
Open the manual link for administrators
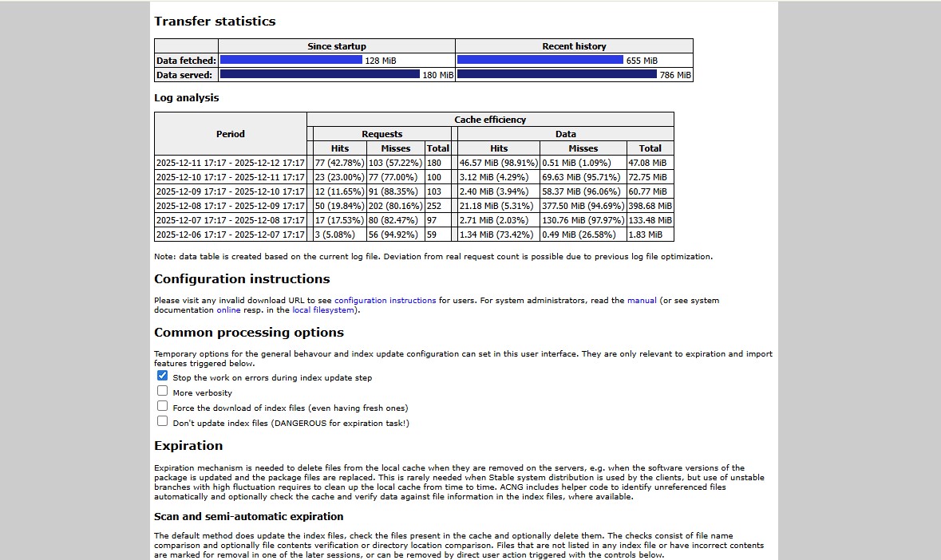coord(642,301)
